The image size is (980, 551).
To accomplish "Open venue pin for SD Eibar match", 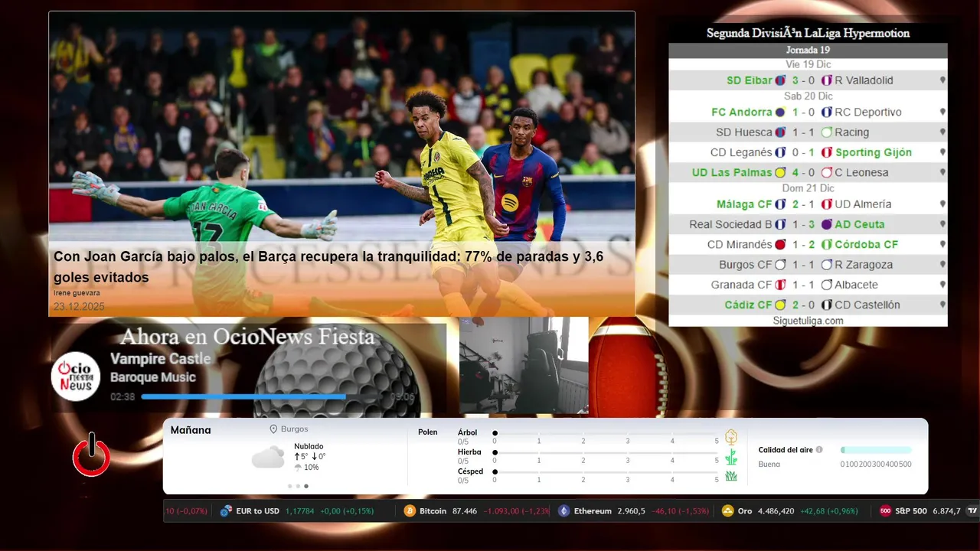I will pyautogui.click(x=942, y=80).
